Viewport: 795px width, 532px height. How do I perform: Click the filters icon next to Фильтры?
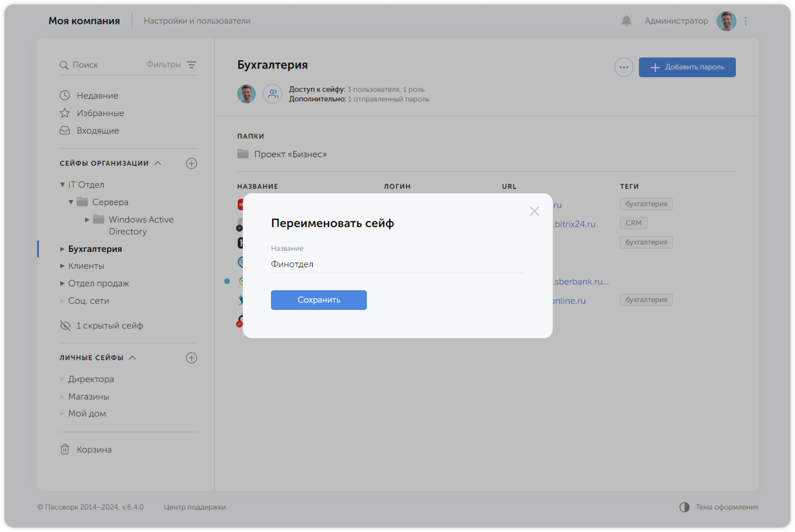pos(191,65)
